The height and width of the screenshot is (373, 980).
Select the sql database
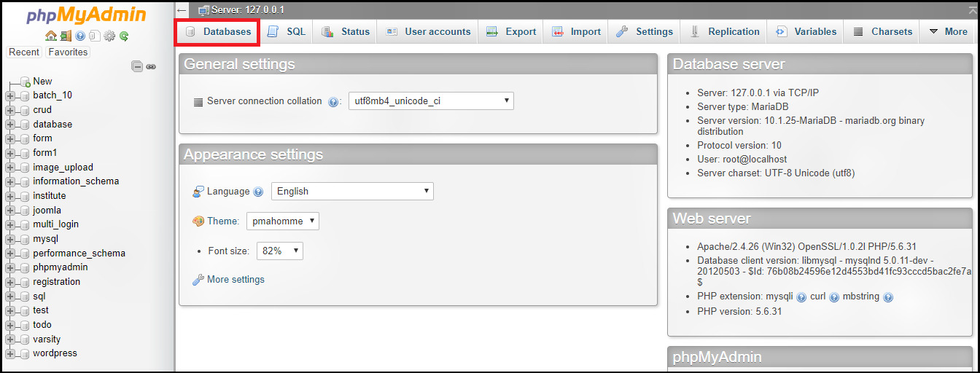point(39,297)
